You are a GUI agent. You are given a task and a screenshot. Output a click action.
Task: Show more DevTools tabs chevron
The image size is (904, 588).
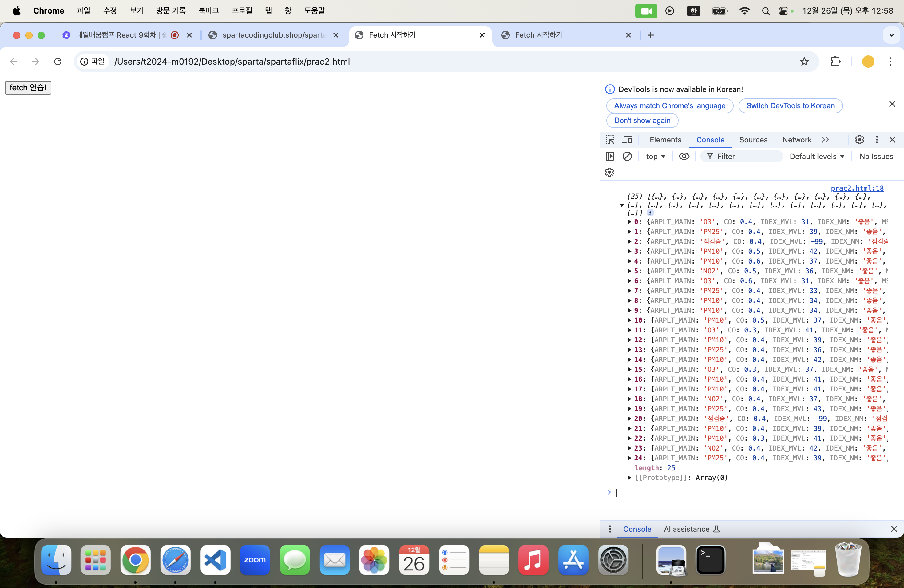coord(825,140)
